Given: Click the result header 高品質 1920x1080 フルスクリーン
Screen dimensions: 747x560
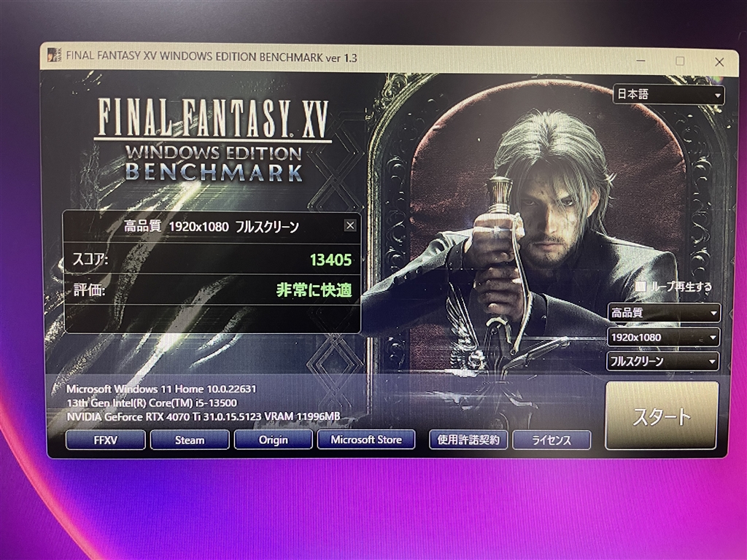Looking at the screenshot, I should point(212,226).
